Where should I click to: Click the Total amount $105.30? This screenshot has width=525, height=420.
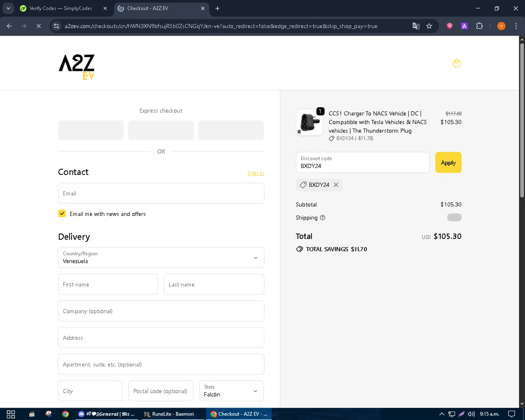point(447,236)
